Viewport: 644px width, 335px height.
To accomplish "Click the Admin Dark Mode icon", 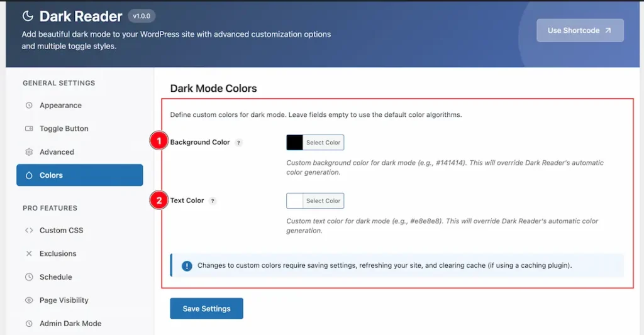I will coord(29,324).
